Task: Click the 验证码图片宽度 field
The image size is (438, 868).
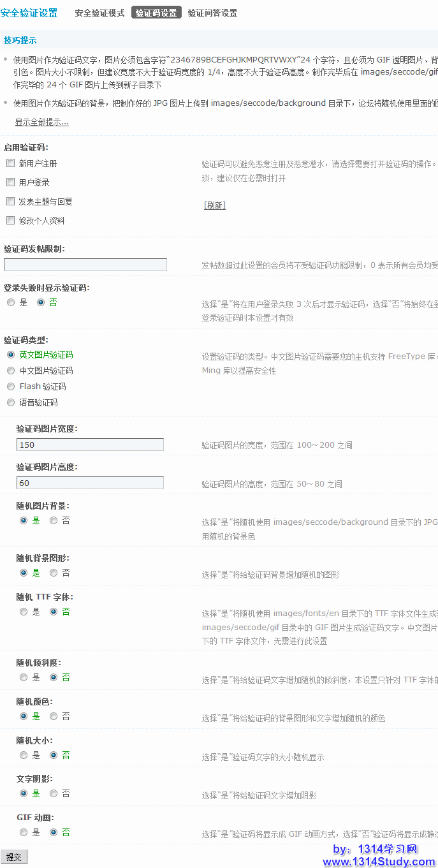Action: 90,445
